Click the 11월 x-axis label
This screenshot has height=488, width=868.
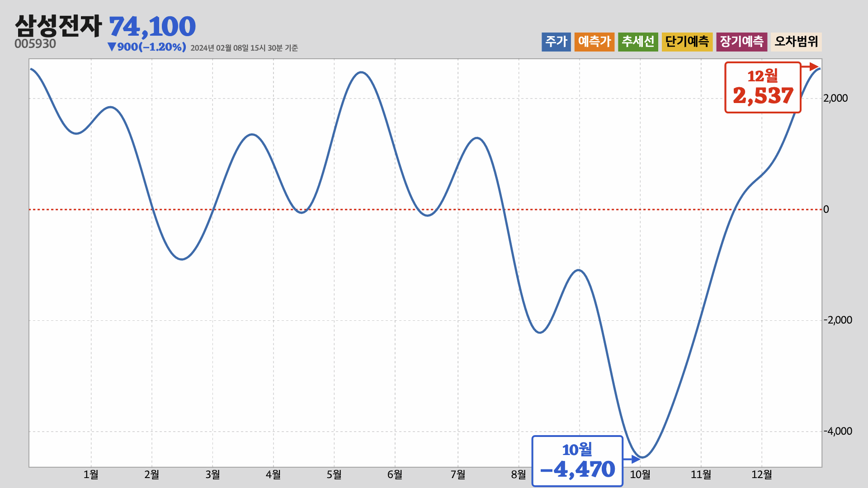[701, 474]
